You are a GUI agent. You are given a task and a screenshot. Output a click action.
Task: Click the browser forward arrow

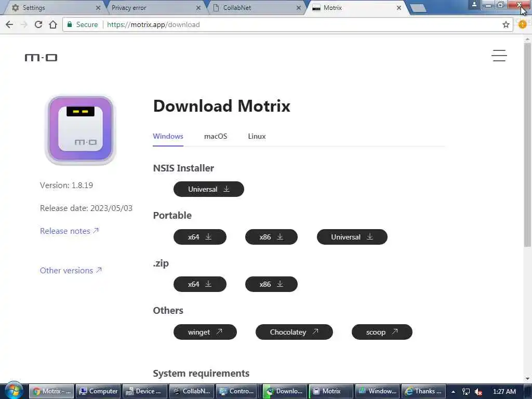[24, 24]
